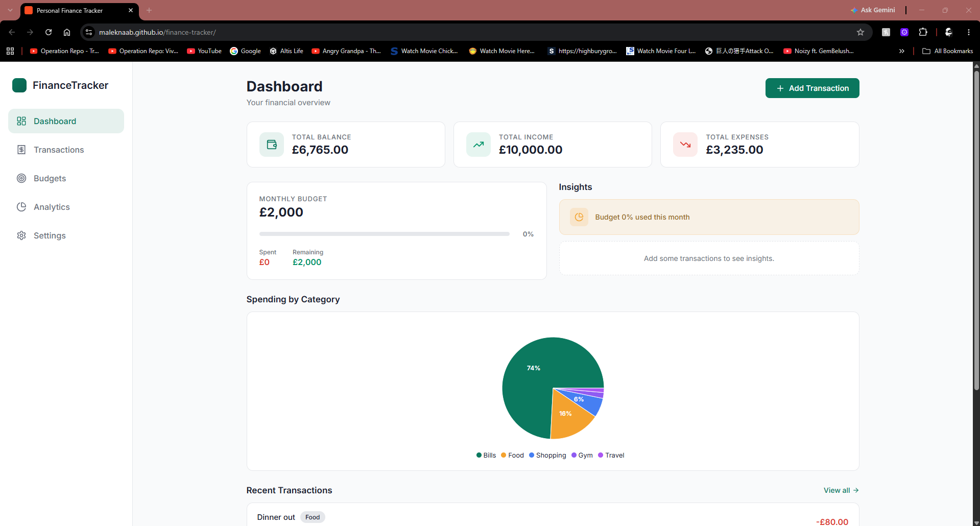
Task: Open Dashboard in the sidebar
Action: [x=66, y=121]
